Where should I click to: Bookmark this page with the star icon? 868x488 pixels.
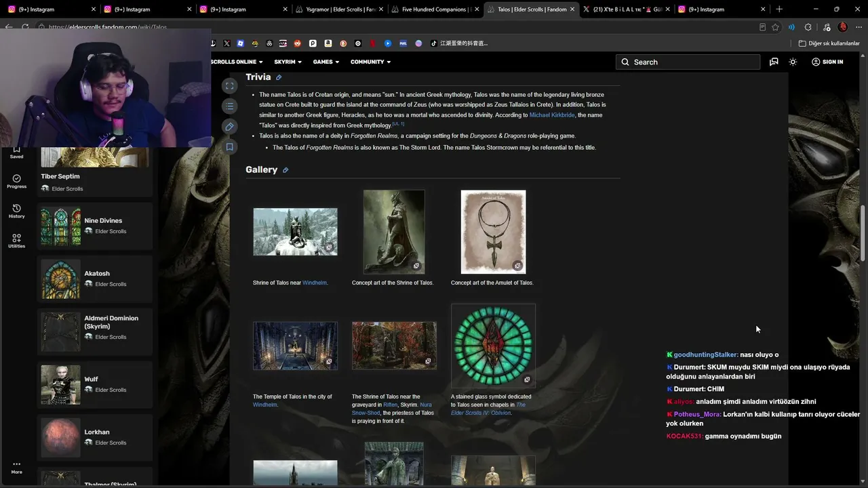tap(775, 27)
